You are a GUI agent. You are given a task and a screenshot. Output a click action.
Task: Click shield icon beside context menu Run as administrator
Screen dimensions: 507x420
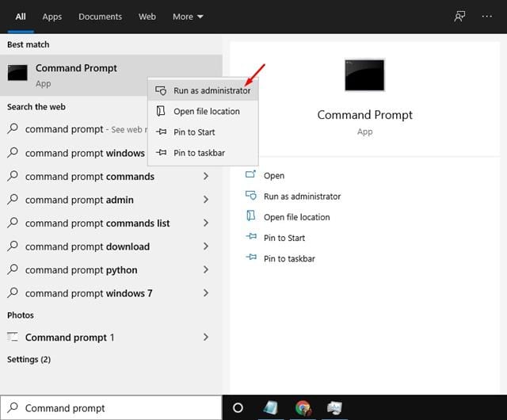pos(161,90)
